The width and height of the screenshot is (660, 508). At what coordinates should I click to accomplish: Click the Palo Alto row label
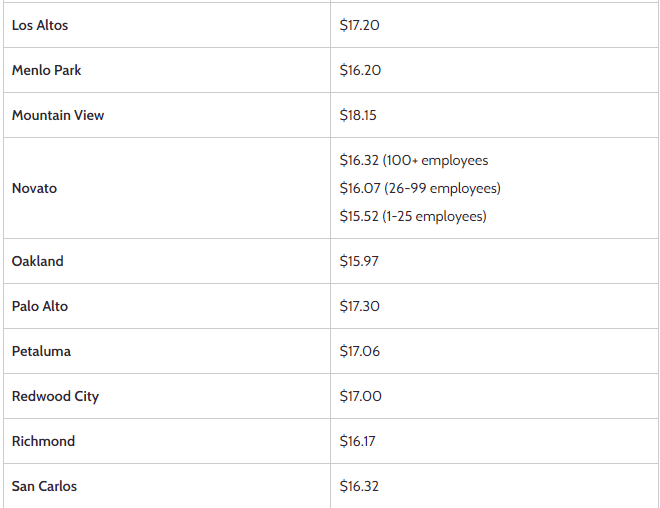[40, 306]
